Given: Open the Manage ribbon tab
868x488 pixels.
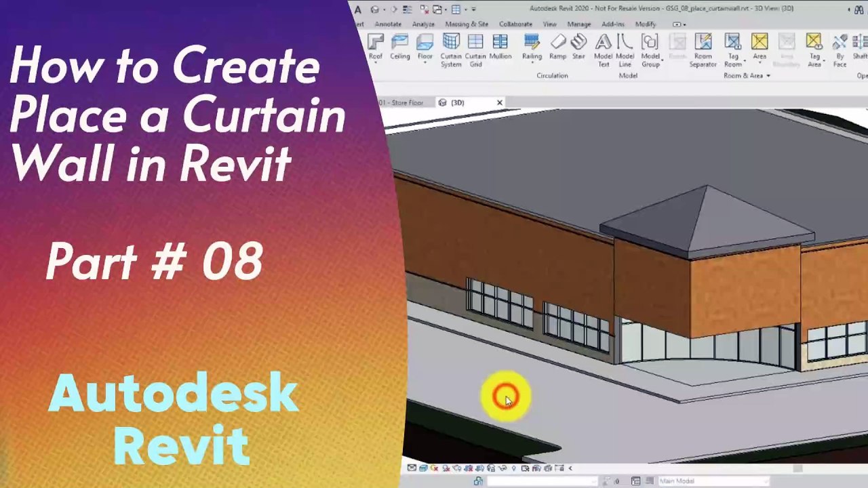Looking at the screenshot, I should pos(579,24).
